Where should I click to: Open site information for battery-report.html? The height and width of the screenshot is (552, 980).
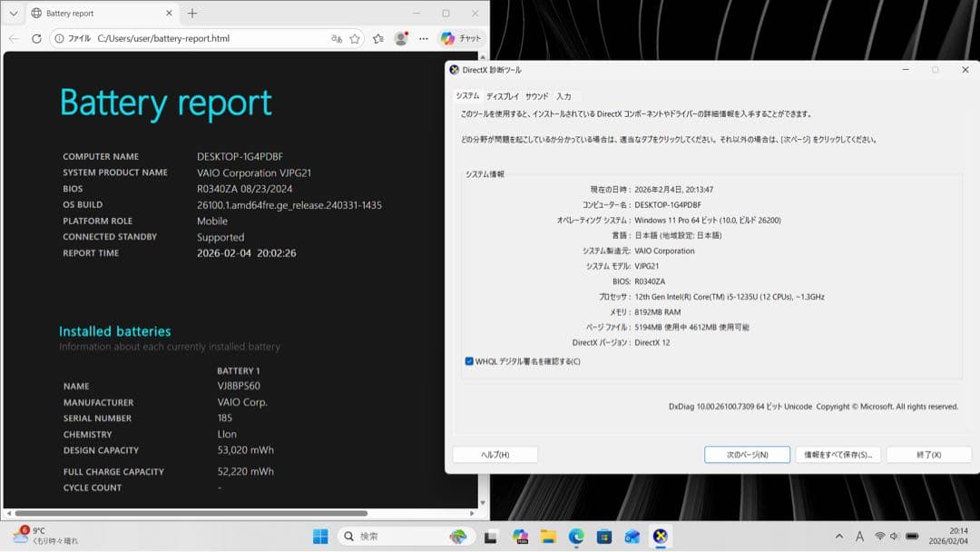click(57, 38)
